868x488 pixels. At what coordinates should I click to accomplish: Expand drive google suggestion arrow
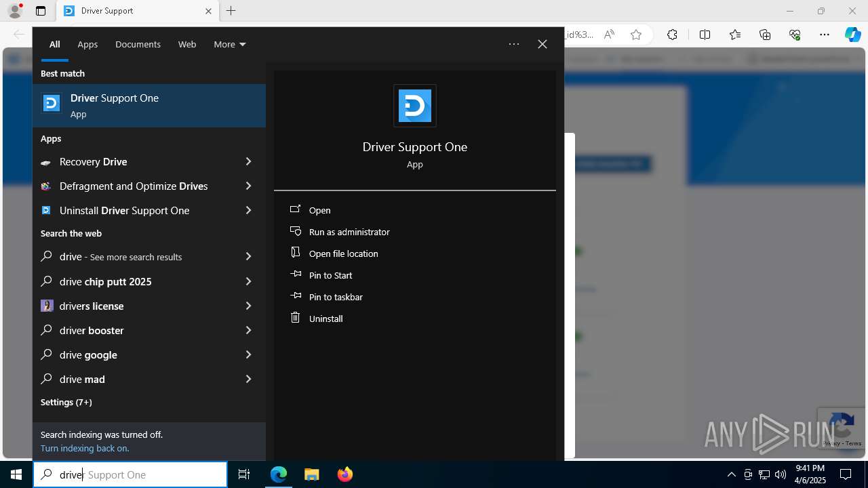point(248,354)
